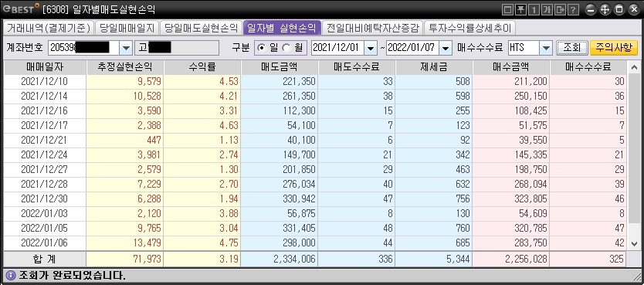Click the return rate value 4.63
644x285 pixels.
pos(229,125)
